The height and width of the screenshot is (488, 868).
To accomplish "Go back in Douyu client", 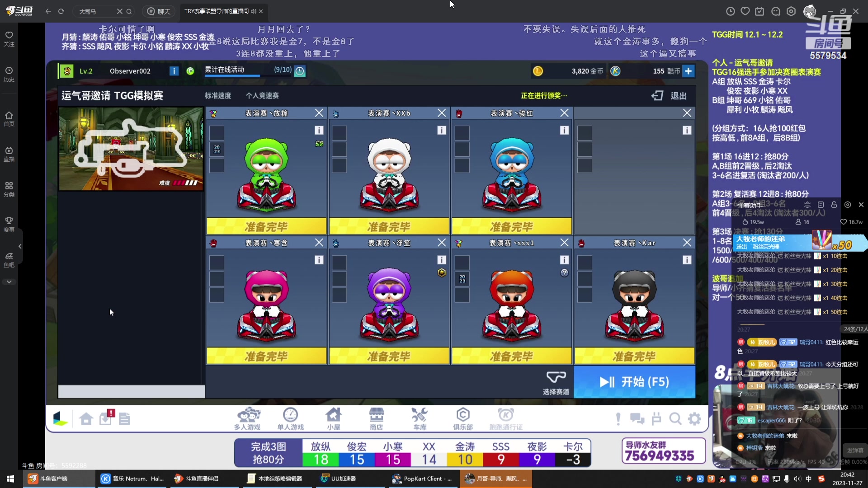I will pyautogui.click(x=48, y=11).
